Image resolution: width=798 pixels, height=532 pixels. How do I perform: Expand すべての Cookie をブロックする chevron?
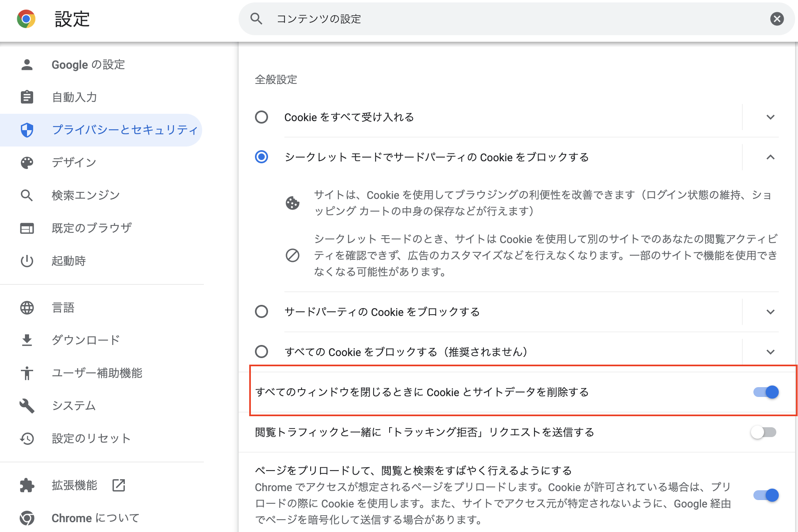click(770, 352)
